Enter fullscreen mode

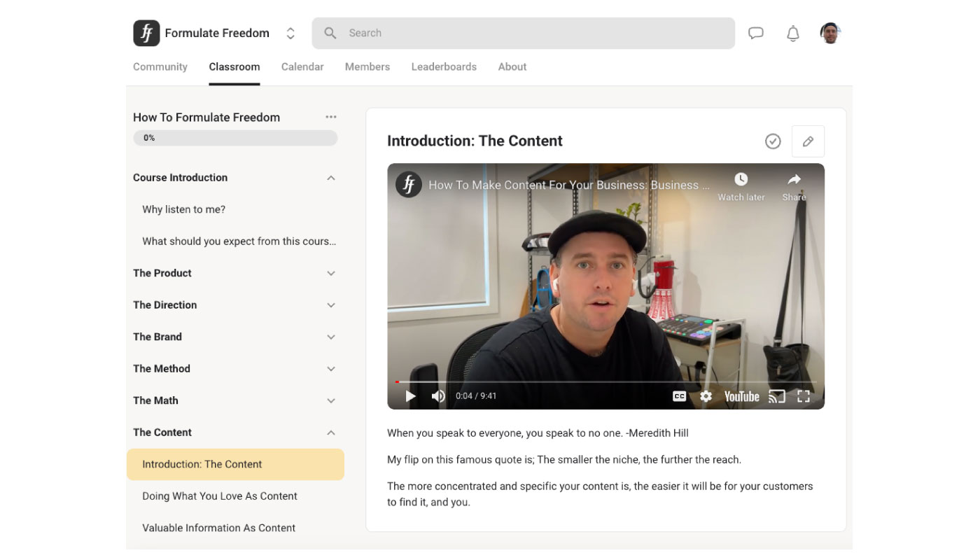(804, 396)
